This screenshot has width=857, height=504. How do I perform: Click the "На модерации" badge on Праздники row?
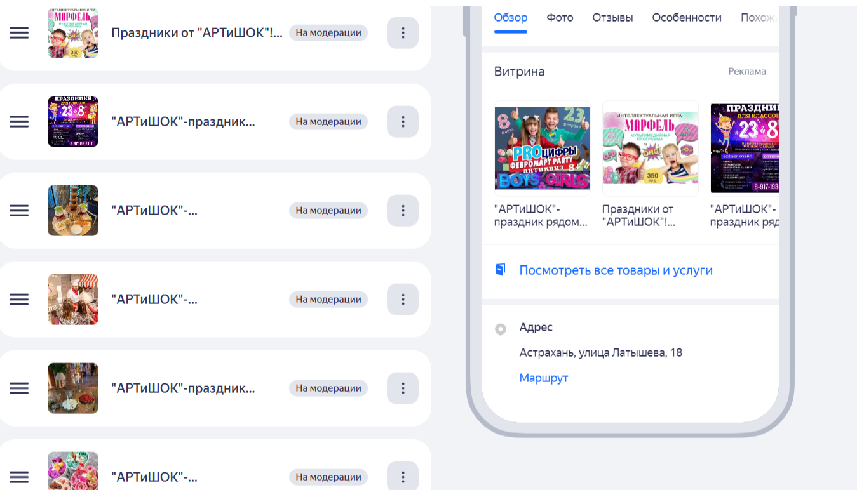coord(328,33)
